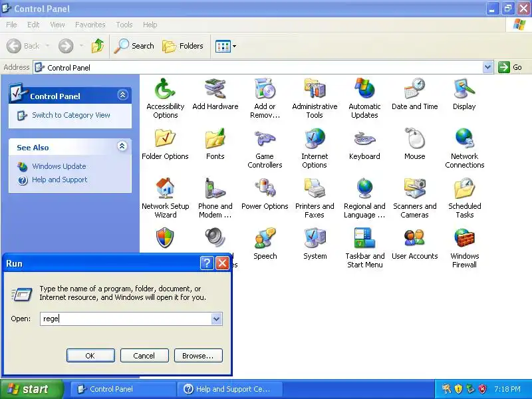Viewport: 532px width, 399px height.
Task: Click into the Run Open text field
Action: point(126,319)
